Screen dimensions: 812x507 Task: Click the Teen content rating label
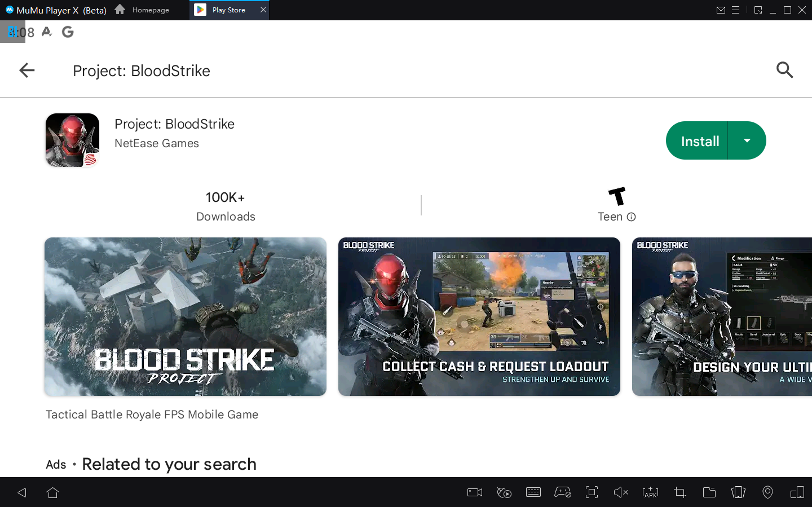click(610, 217)
